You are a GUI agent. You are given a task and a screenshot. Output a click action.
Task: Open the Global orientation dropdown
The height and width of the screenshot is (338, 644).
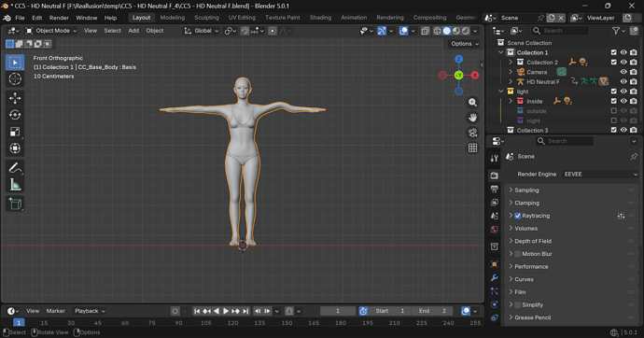coord(201,31)
